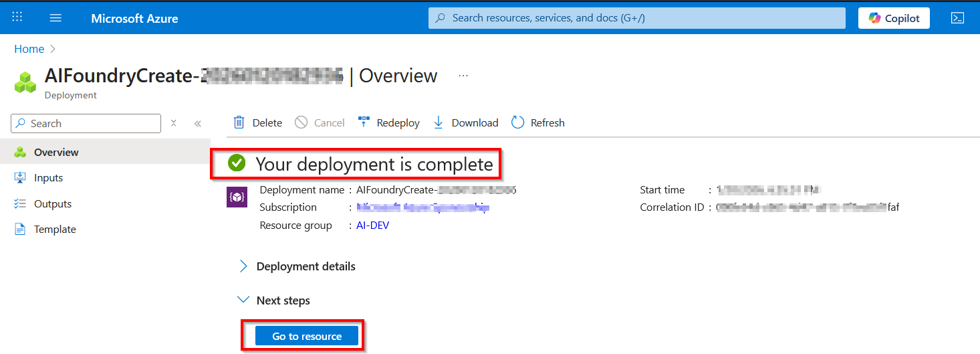This screenshot has width=980, height=354.
Task: Collapse the left sidebar with double chevron
Action: [198, 123]
